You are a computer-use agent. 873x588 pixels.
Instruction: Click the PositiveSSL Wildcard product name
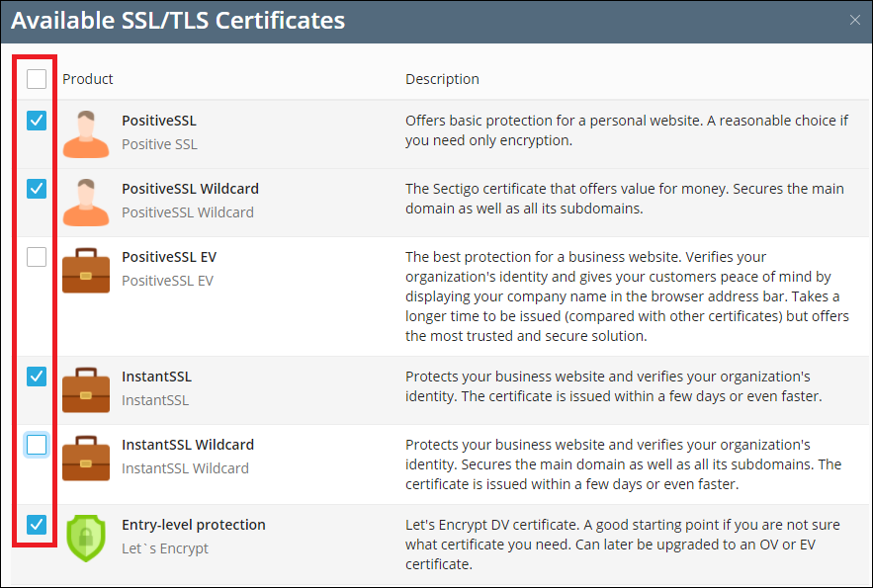point(190,188)
